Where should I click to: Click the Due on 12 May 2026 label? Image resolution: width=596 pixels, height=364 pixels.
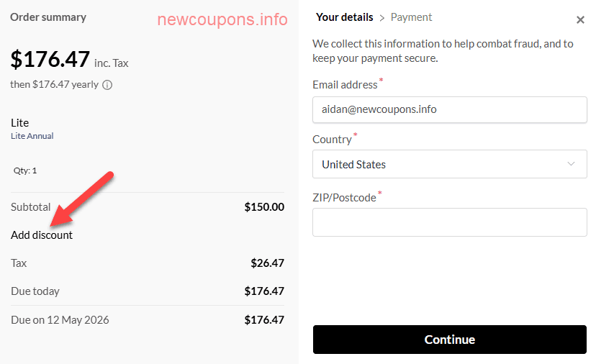tap(60, 319)
